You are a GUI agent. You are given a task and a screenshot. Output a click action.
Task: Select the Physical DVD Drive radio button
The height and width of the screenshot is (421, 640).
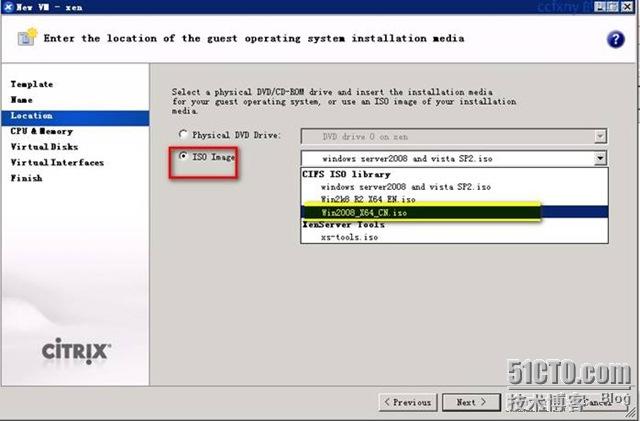click(x=182, y=134)
